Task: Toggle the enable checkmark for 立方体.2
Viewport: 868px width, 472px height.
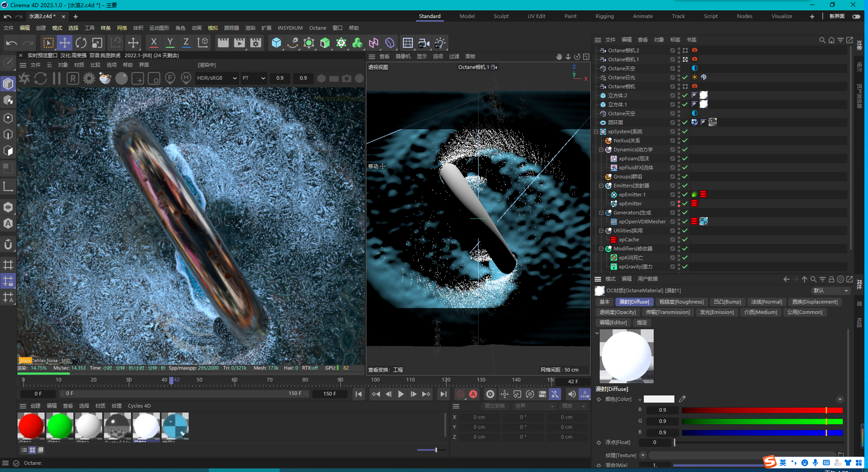Action: point(685,95)
